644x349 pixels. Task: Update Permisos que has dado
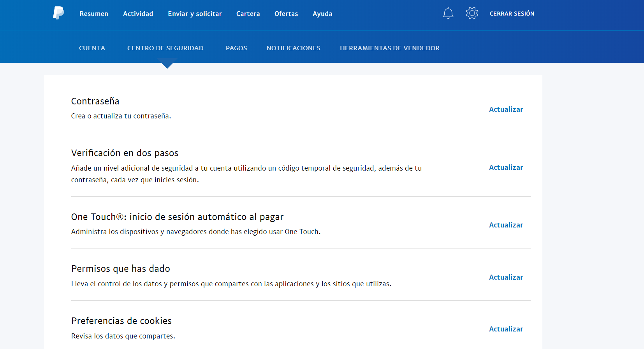pyautogui.click(x=506, y=277)
